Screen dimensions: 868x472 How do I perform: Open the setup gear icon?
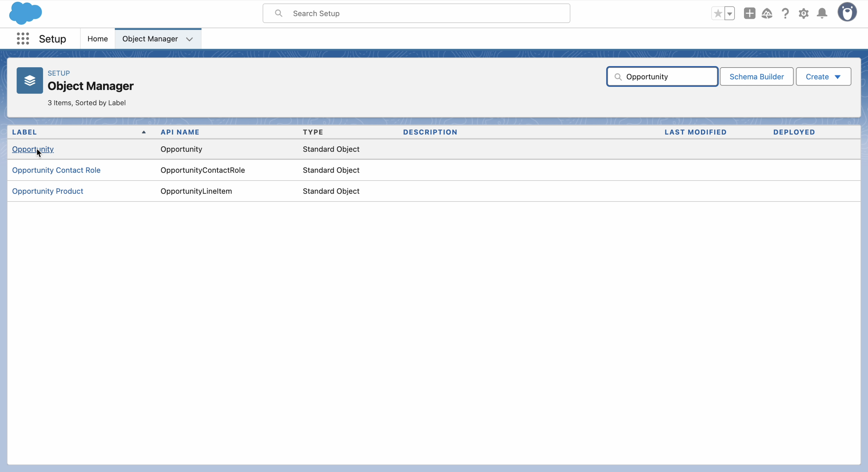coord(804,14)
